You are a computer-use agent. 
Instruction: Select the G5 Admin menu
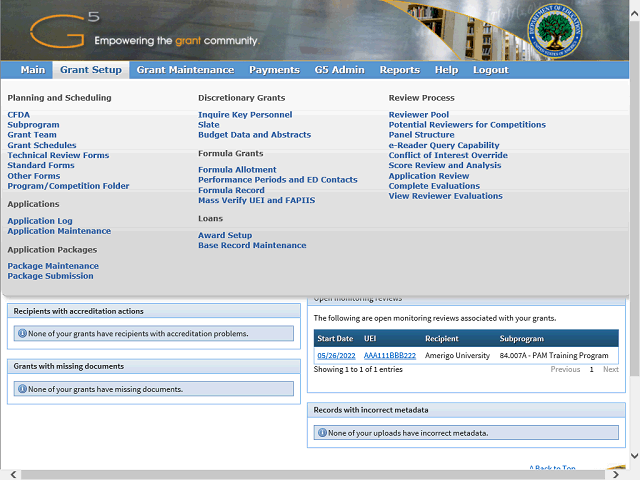coord(340,70)
